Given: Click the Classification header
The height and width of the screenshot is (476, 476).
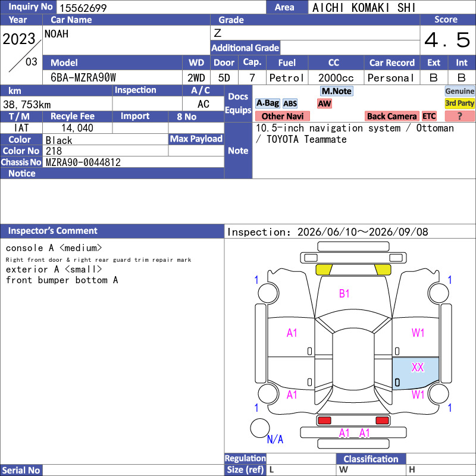Looking at the screenshot, I should (371, 459).
